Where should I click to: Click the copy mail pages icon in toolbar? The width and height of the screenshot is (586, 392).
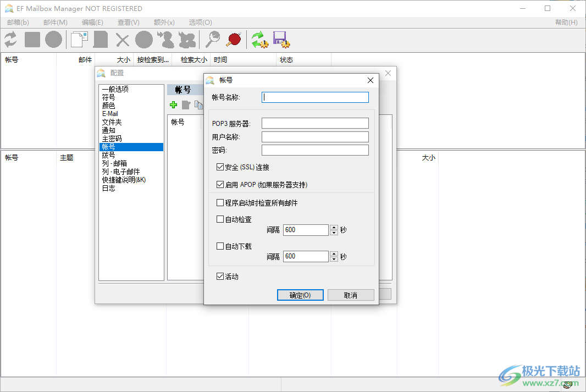79,40
